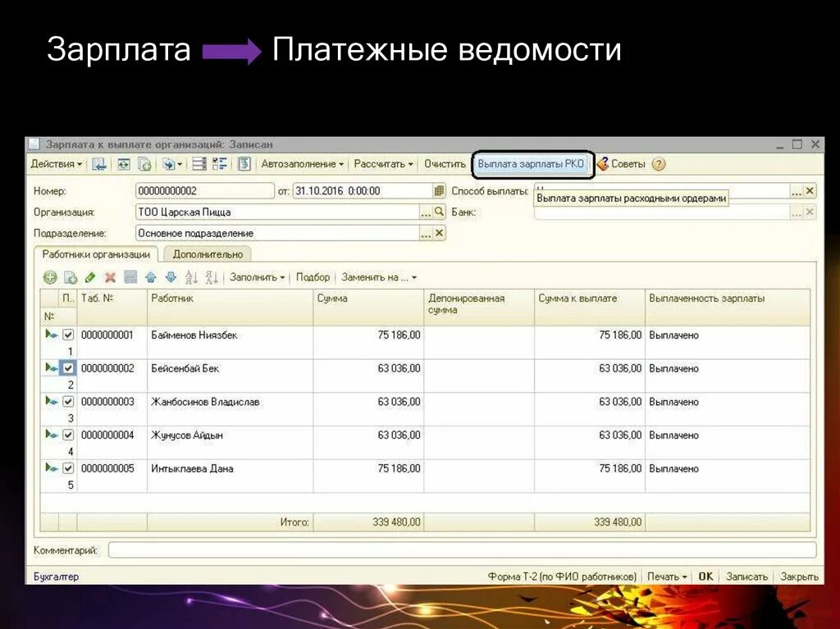Open the Заполнить dropdown

pos(257,277)
